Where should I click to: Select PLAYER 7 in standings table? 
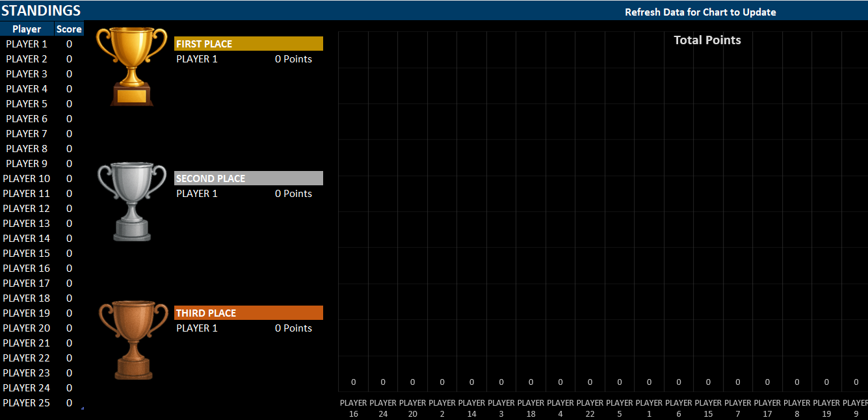pos(27,134)
